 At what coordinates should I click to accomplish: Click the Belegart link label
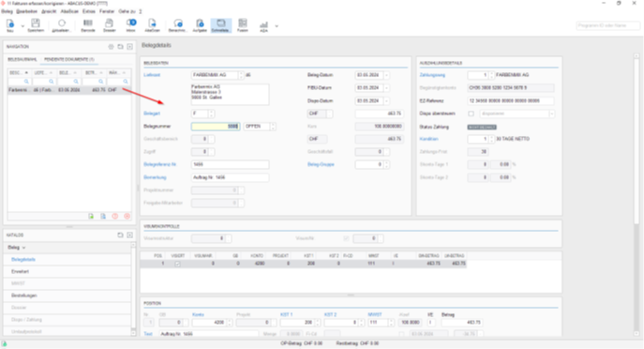pos(152,114)
